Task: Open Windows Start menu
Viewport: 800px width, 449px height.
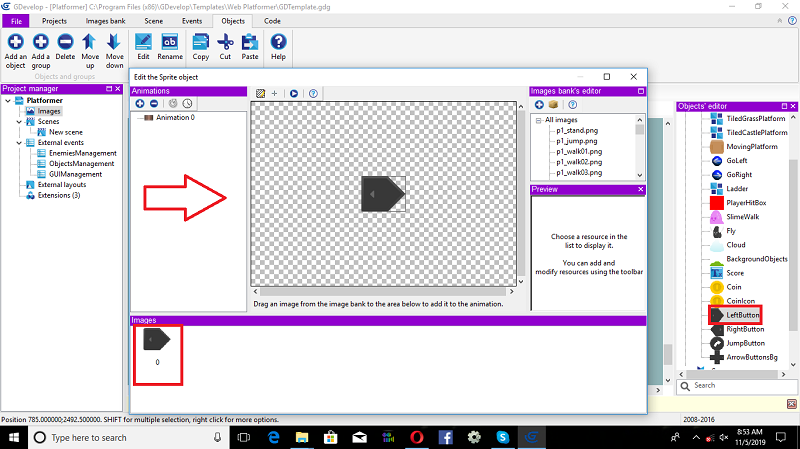Action: click(x=14, y=438)
